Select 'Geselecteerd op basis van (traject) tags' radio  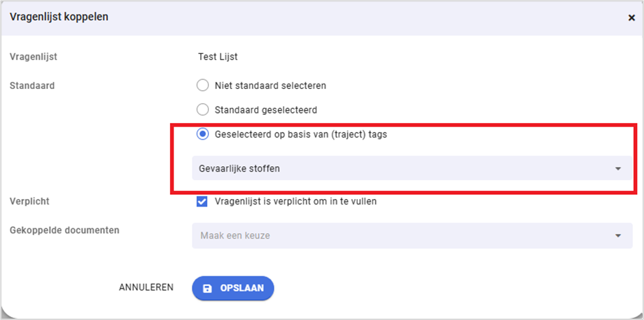click(x=202, y=134)
